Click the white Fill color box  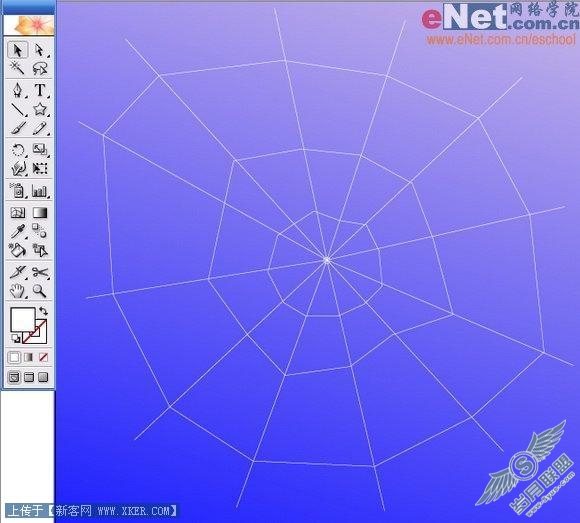click(x=23, y=320)
